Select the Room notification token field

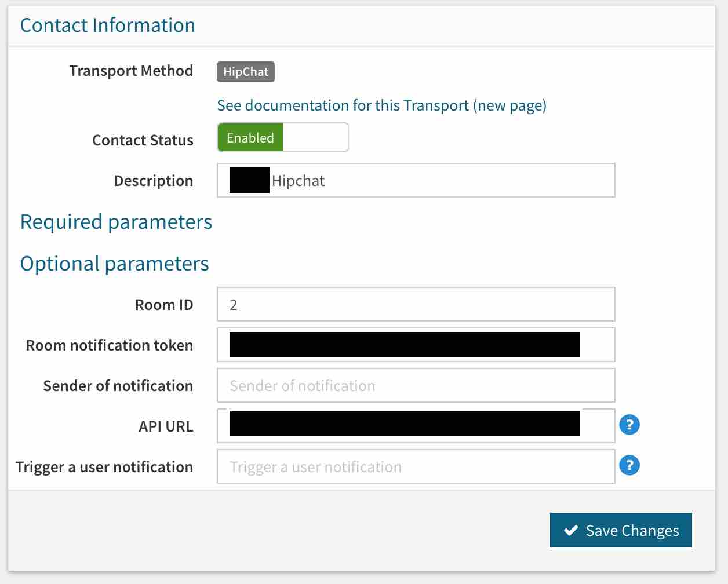pos(416,345)
